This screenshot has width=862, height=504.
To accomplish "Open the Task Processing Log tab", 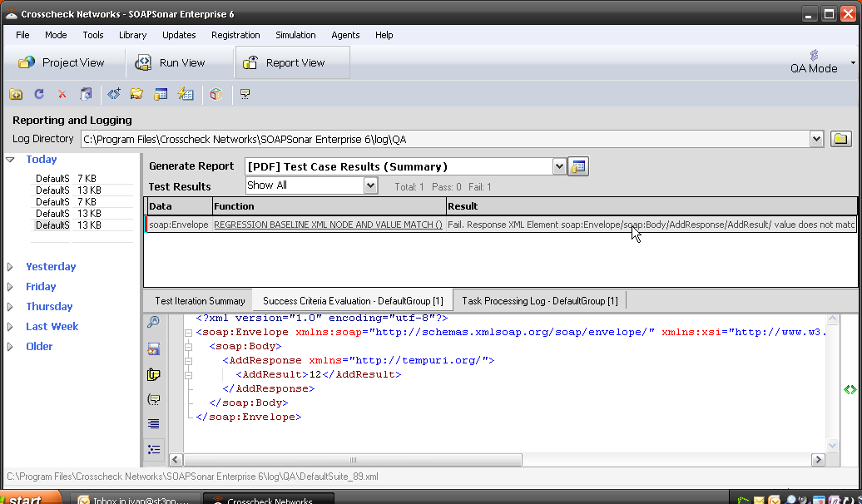I will [540, 300].
